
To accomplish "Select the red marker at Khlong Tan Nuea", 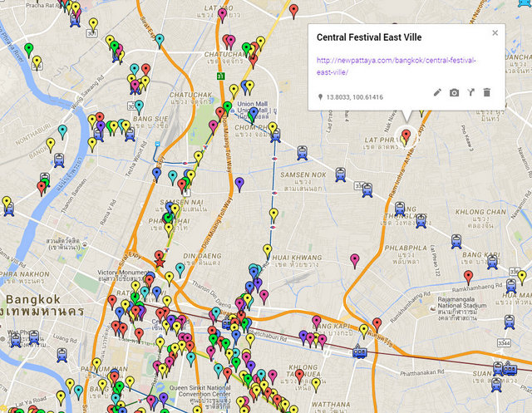I will click(299, 376).
